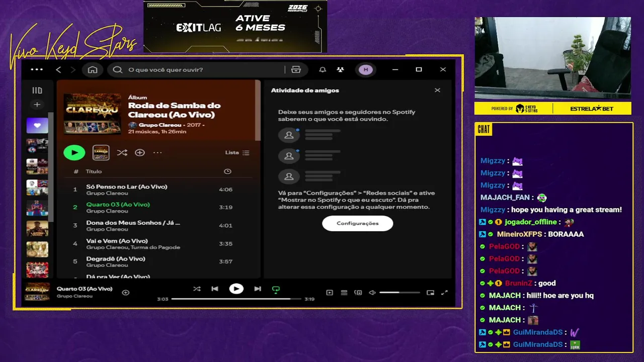
Task: Click the duration clock column header
Action: click(x=227, y=171)
